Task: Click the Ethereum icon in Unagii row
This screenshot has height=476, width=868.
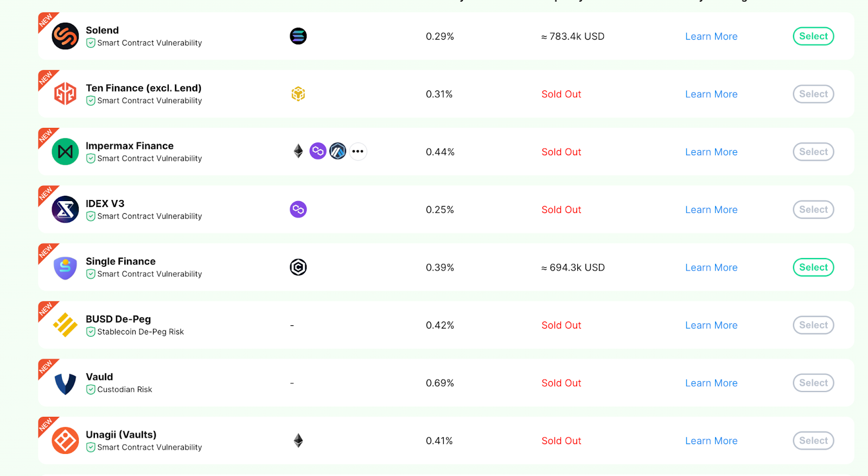Action: (x=298, y=440)
